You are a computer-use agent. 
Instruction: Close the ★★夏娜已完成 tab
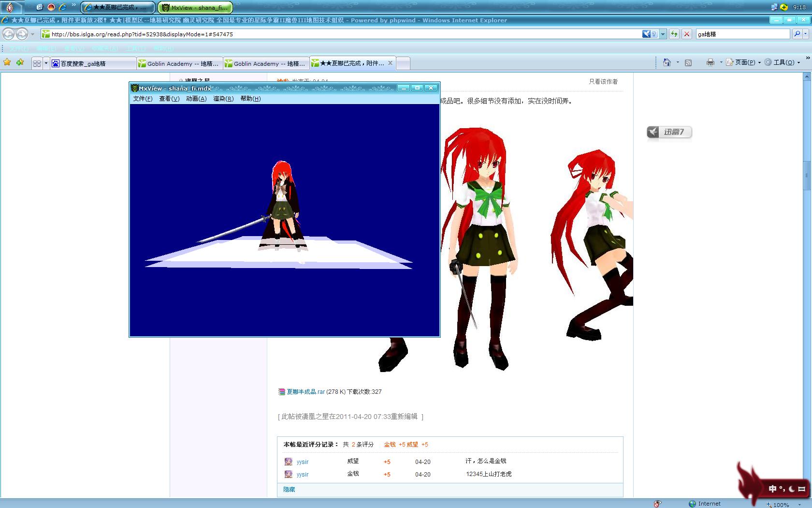coord(390,63)
